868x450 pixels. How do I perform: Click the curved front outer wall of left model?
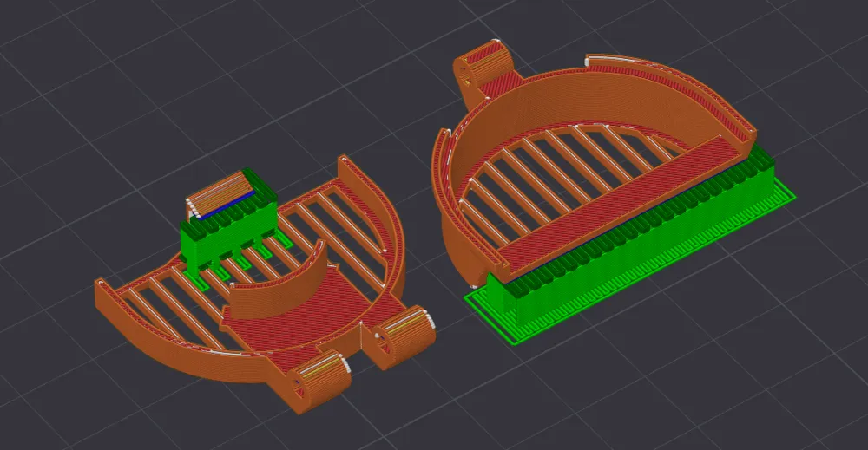(x=182, y=349)
